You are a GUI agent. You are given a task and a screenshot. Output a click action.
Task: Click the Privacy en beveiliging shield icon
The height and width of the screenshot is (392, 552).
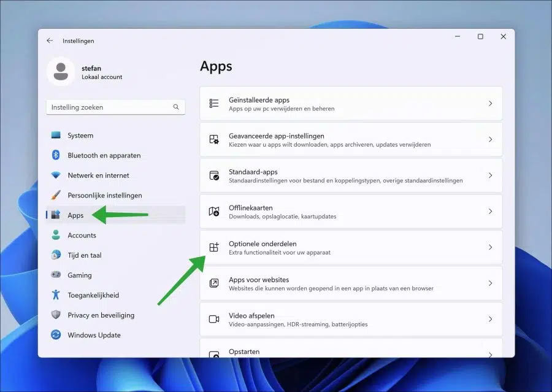click(56, 315)
